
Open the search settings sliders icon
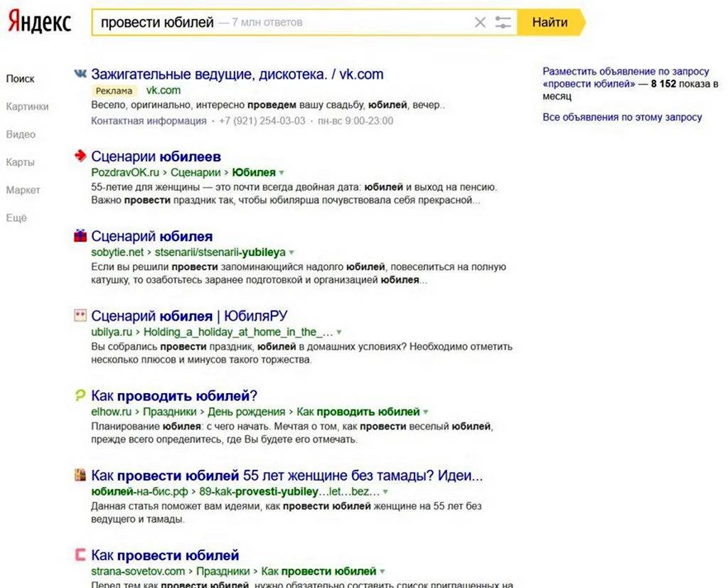coord(503,22)
